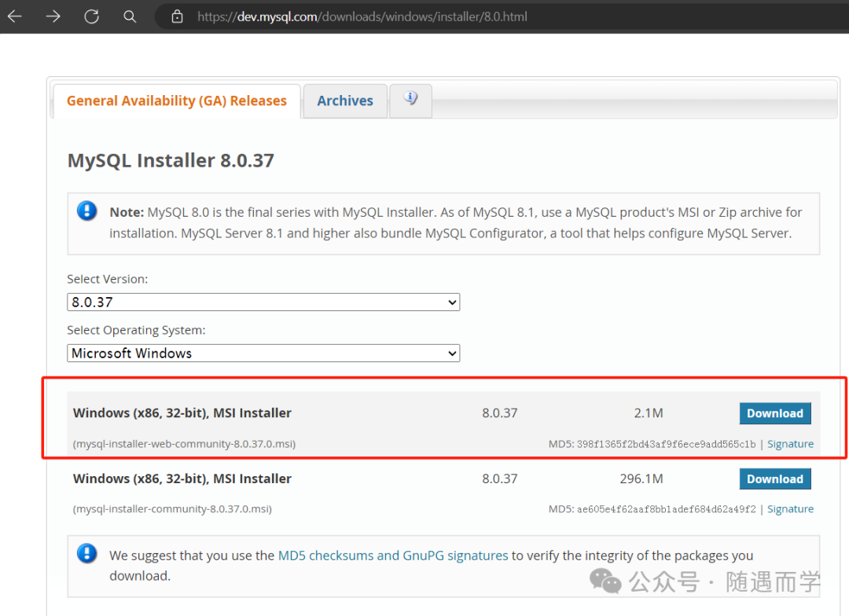Click the 'Select Version:' label

107,279
